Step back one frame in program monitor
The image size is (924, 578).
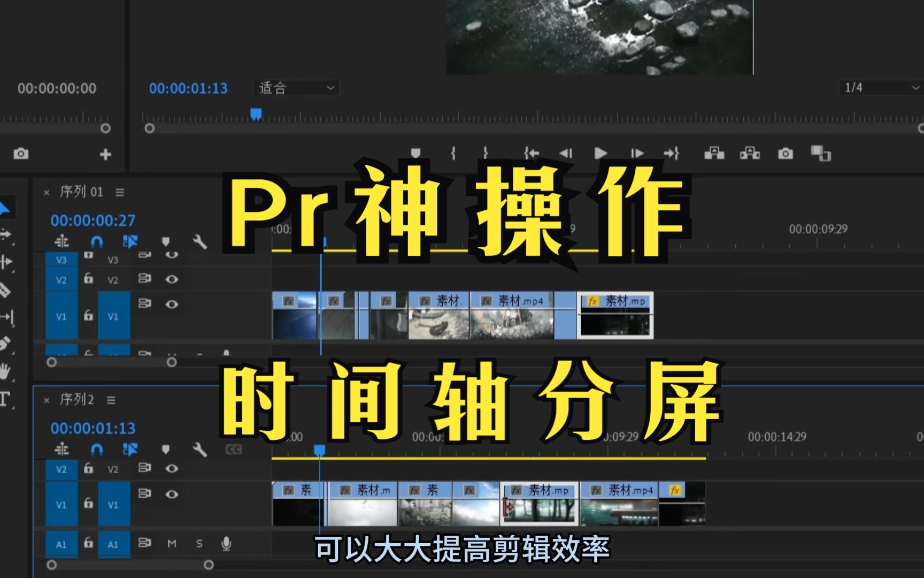pyautogui.click(x=566, y=154)
